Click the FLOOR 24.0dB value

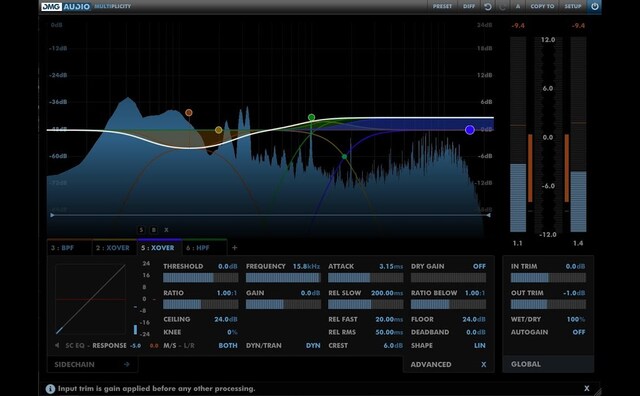coord(473,319)
